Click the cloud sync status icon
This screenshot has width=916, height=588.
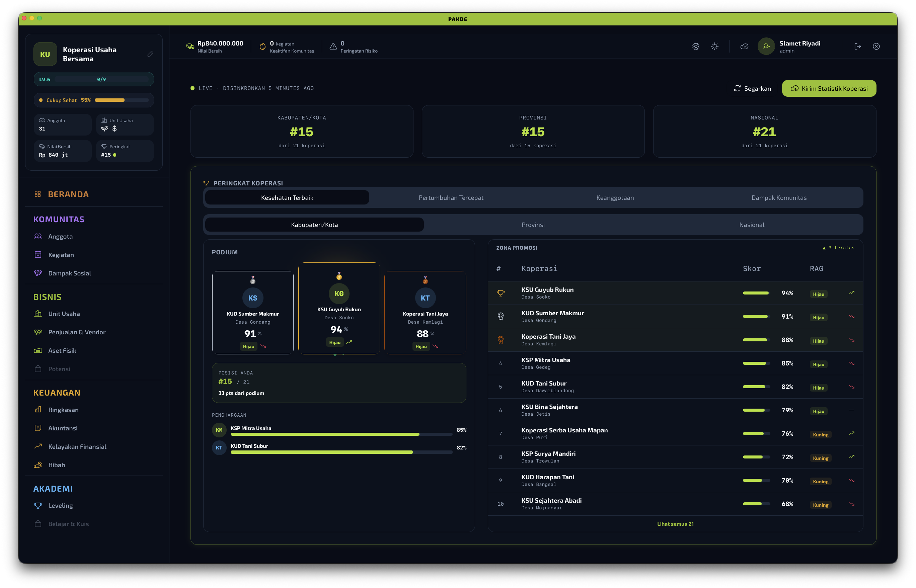744,46
